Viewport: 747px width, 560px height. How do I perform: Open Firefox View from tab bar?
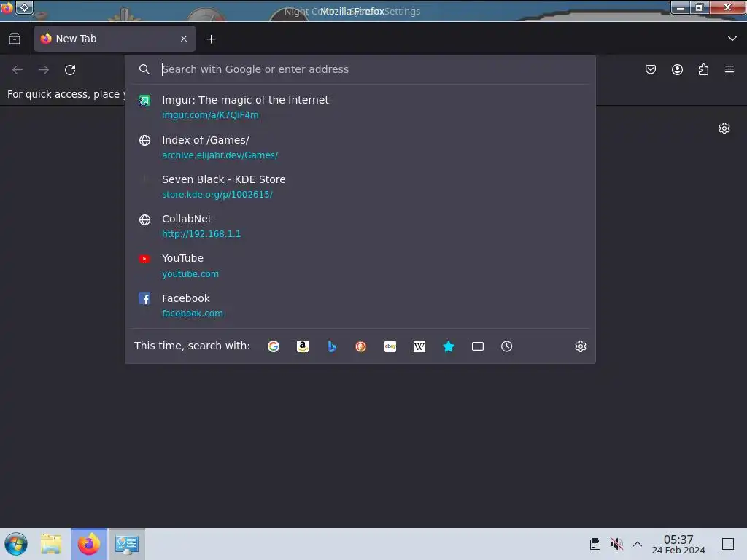15,39
